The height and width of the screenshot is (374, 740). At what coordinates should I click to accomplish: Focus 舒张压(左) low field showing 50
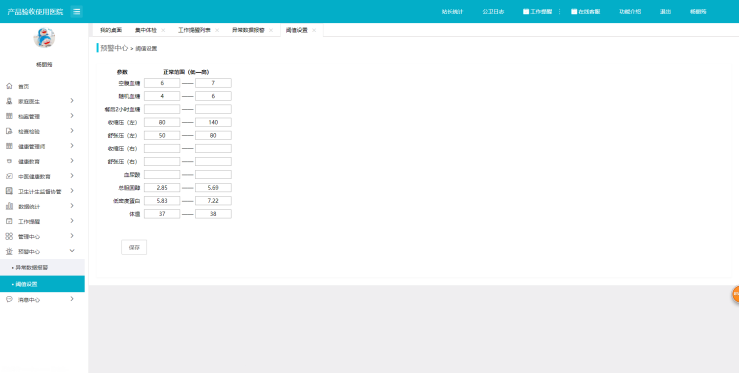[162, 136]
